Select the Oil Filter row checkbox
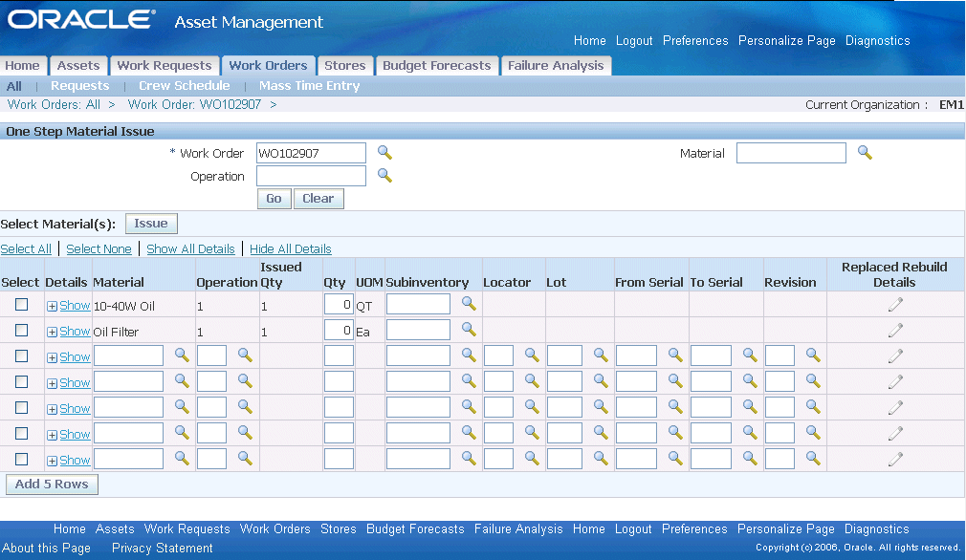The height and width of the screenshot is (560, 966). pyautogui.click(x=22, y=331)
